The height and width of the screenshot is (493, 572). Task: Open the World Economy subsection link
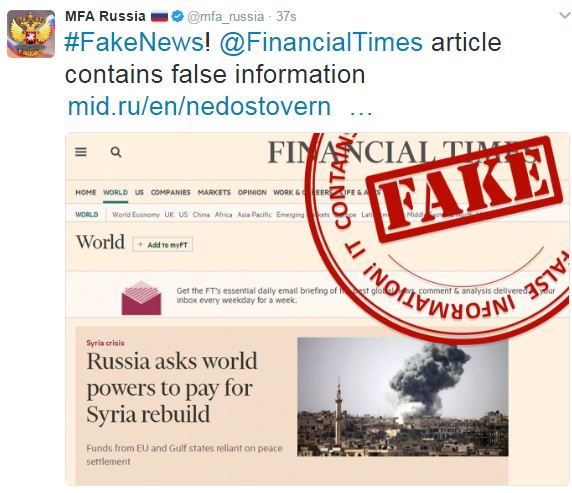point(136,215)
